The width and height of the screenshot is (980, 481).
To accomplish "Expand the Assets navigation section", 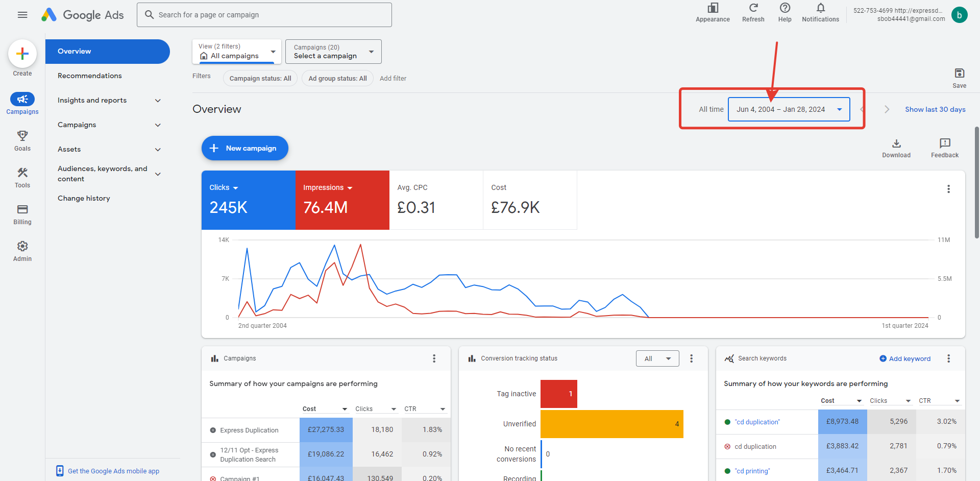I will (x=158, y=150).
